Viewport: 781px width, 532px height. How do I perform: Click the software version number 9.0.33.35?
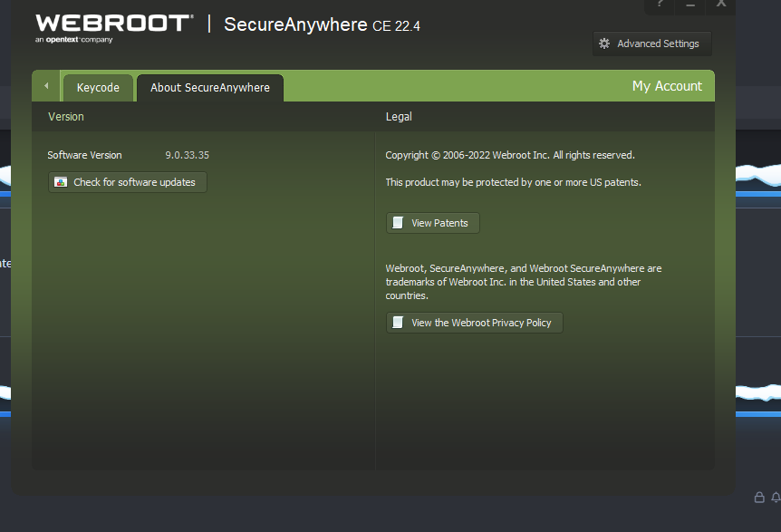point(187,155)
